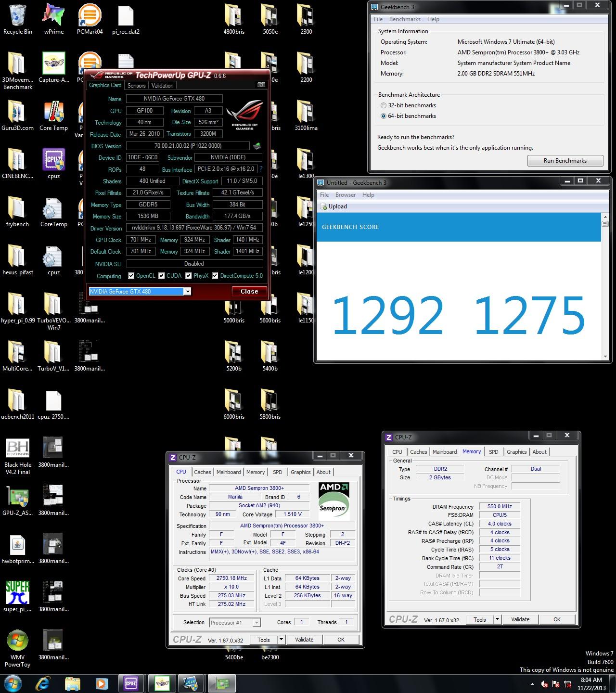Close GPU-Z with the Close button
Viewport: 616px width, 693px height.
click(x=249, y=291)
